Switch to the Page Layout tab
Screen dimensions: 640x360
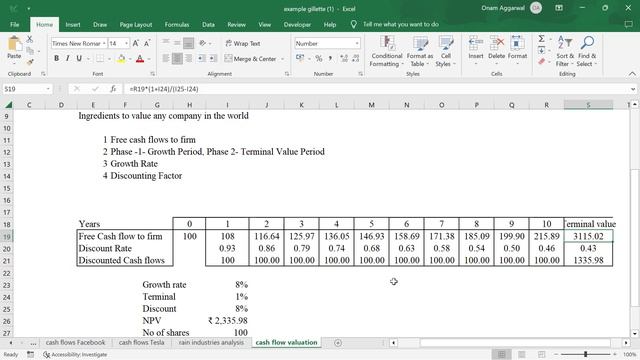136,24
